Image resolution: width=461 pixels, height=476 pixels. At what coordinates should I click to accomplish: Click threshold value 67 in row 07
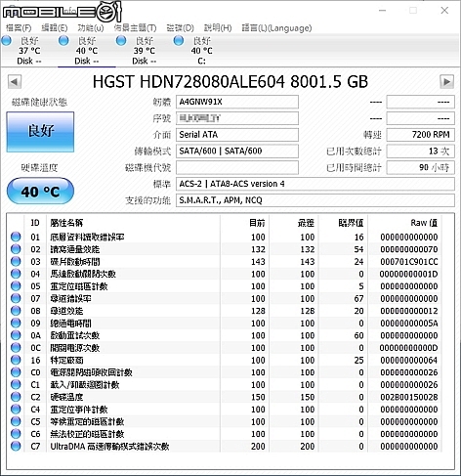358,299
